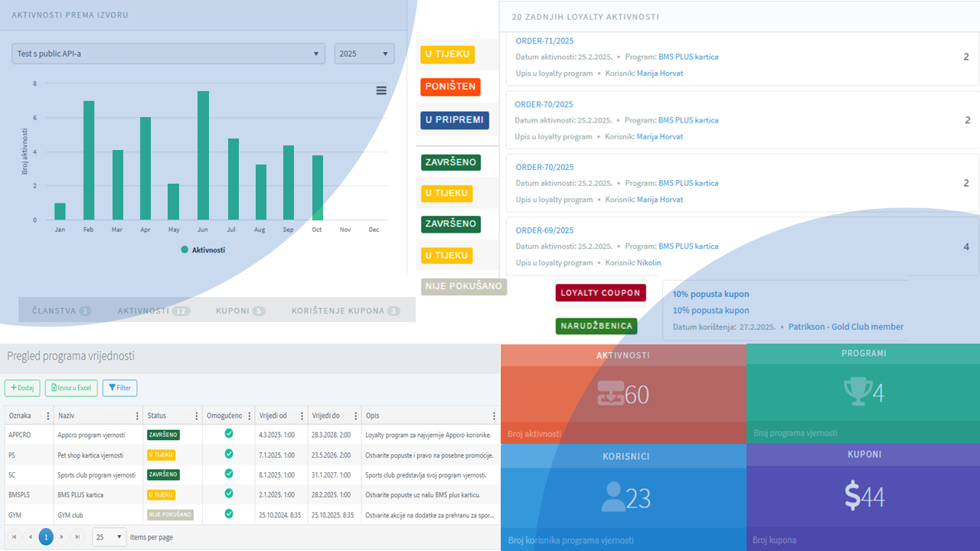Click the enabled checkmark in BMSPLS row
980x551 pixels.
pos(228,494)
